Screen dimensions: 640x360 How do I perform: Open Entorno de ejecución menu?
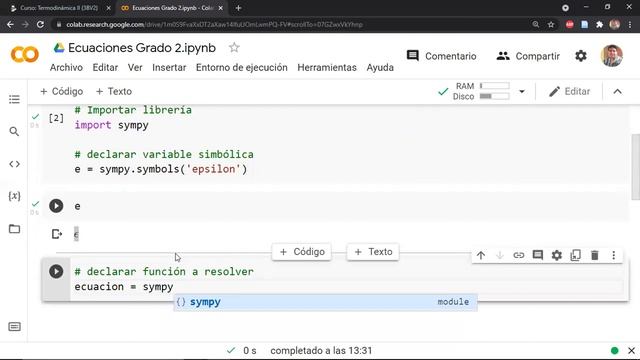(x=242, y=67)
